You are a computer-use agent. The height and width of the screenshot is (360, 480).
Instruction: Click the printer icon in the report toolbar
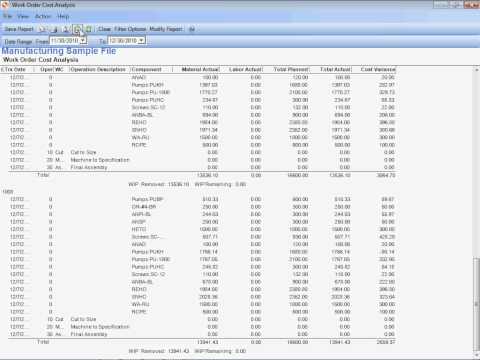pos(55,29)
